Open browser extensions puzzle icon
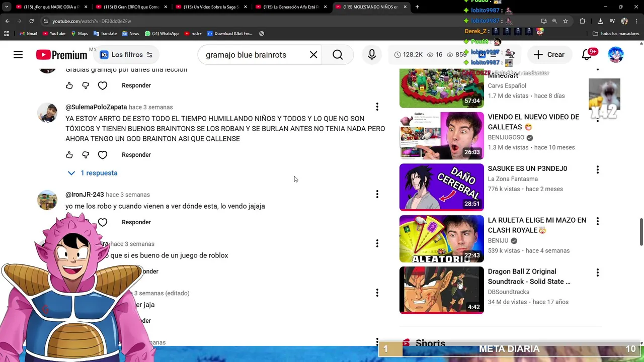 583,21
